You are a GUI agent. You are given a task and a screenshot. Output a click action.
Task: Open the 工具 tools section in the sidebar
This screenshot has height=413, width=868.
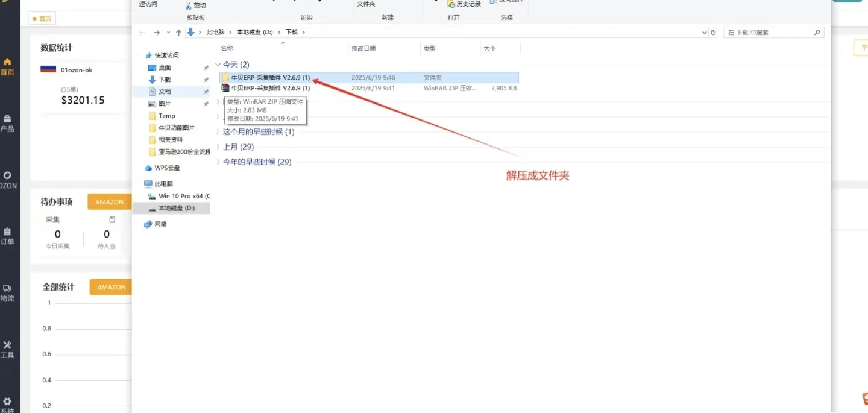click(x=8, y=348)
